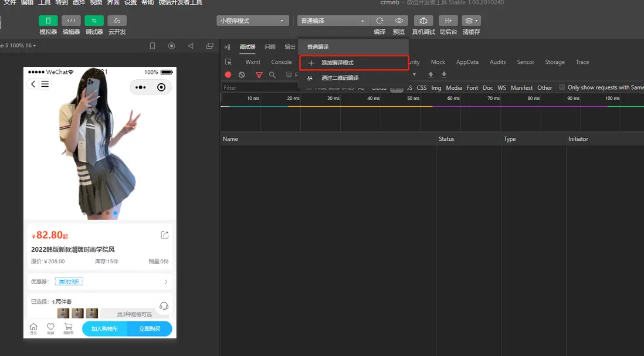Click the 预览 preview eye icon

point(399,21)
